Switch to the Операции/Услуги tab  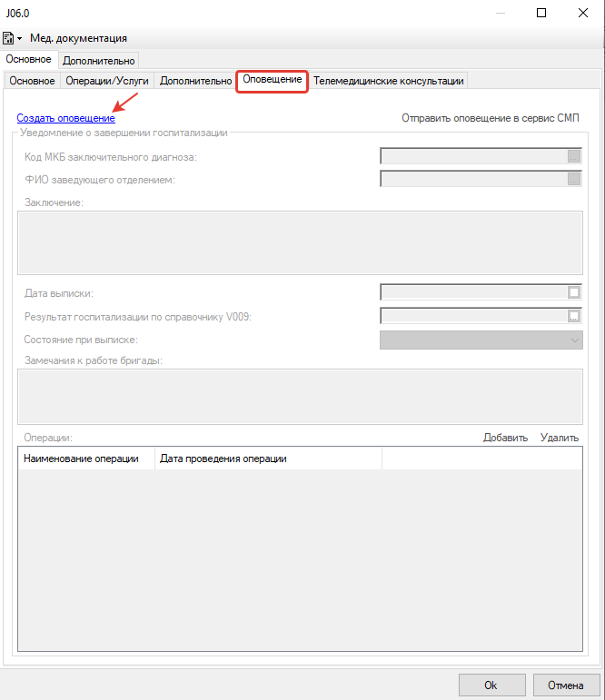click(107, 81)
